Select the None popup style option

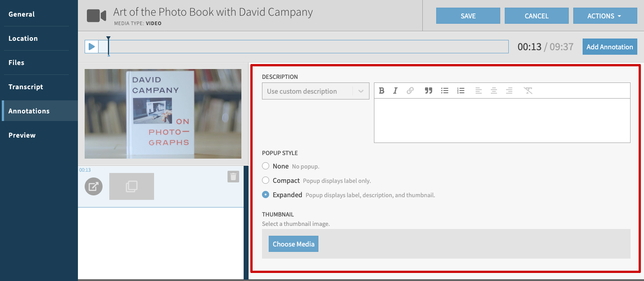point(265,166)
